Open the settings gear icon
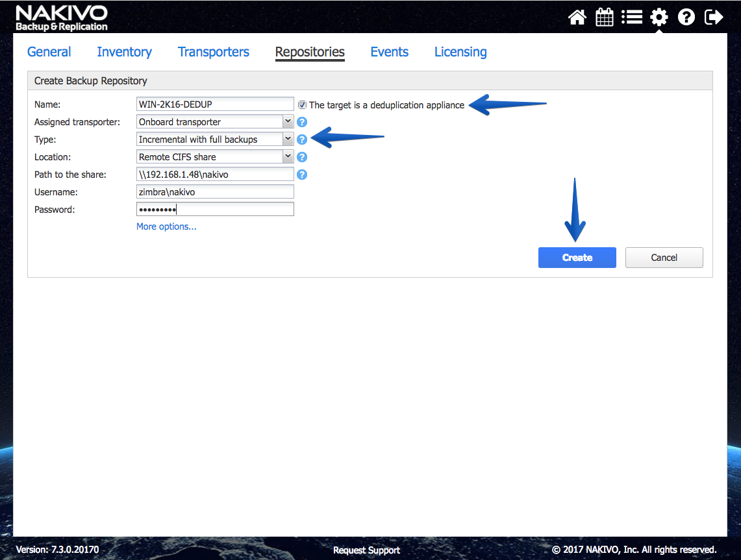Screen dimensions: 741x560 [x=659, y=18]
